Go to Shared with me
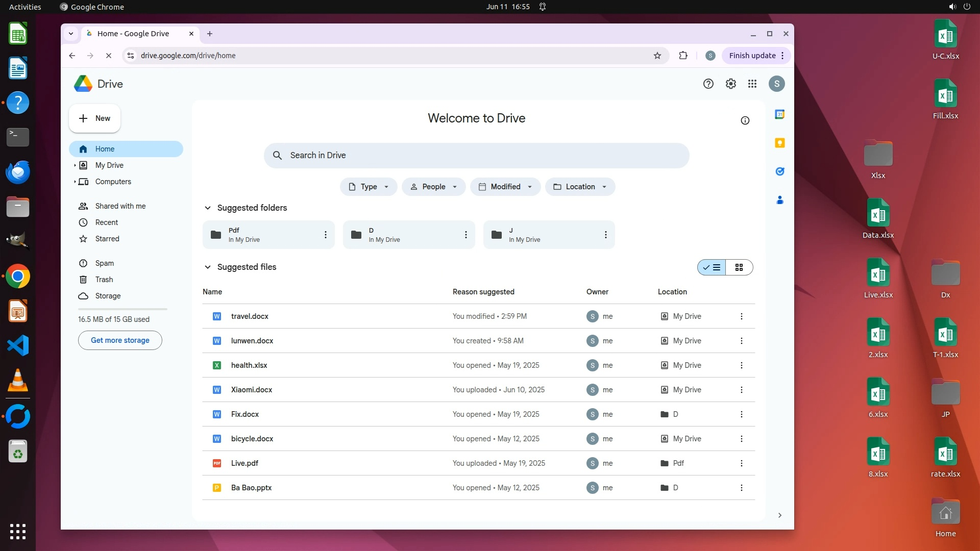The image size is (980, 551). [120, 206]
